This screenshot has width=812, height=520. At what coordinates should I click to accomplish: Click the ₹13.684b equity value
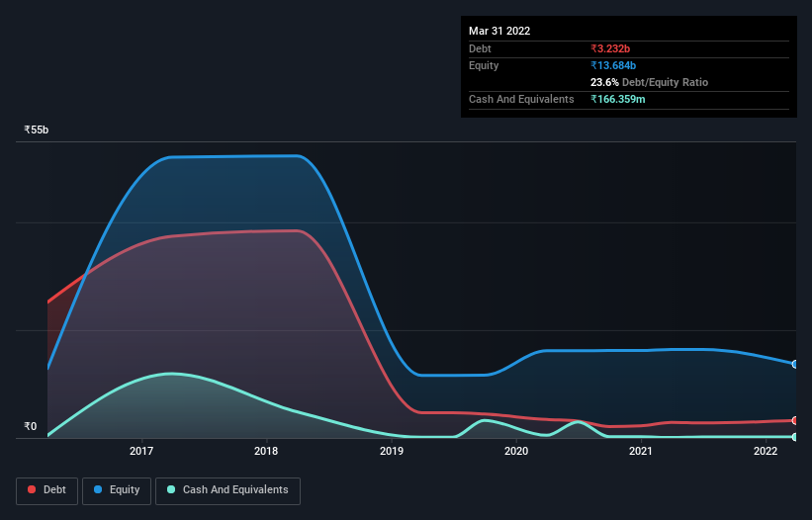[x=613, y=65]
